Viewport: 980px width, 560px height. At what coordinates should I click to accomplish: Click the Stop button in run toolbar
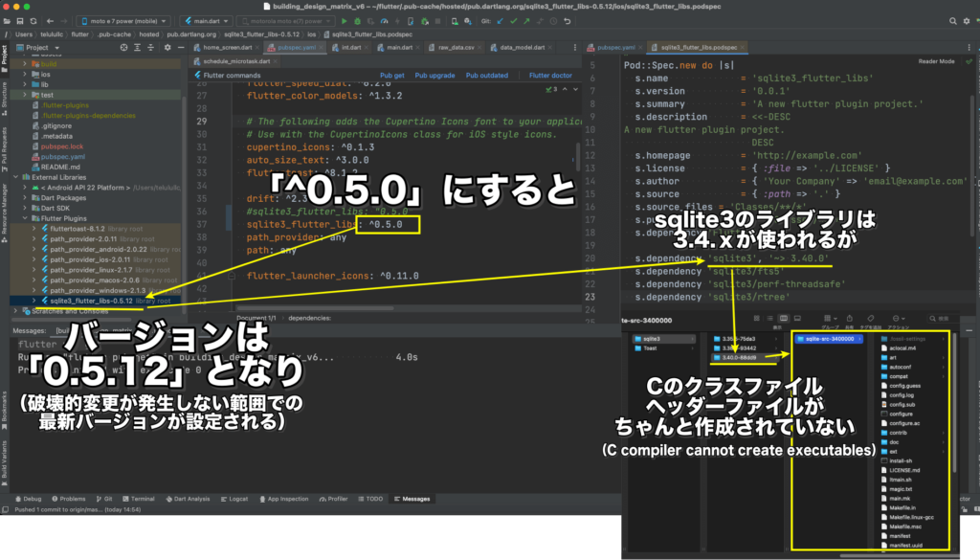point(438,21)
